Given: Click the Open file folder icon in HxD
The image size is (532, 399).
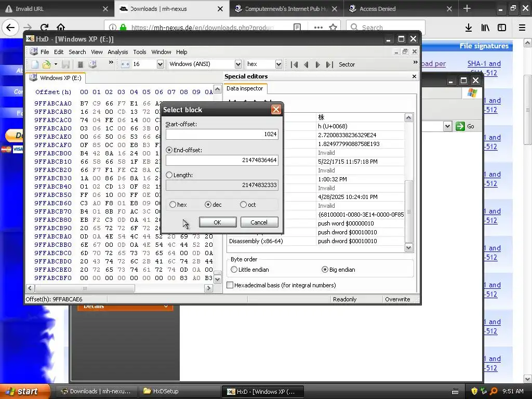Looking at the screenshot, I should [46, 64].
